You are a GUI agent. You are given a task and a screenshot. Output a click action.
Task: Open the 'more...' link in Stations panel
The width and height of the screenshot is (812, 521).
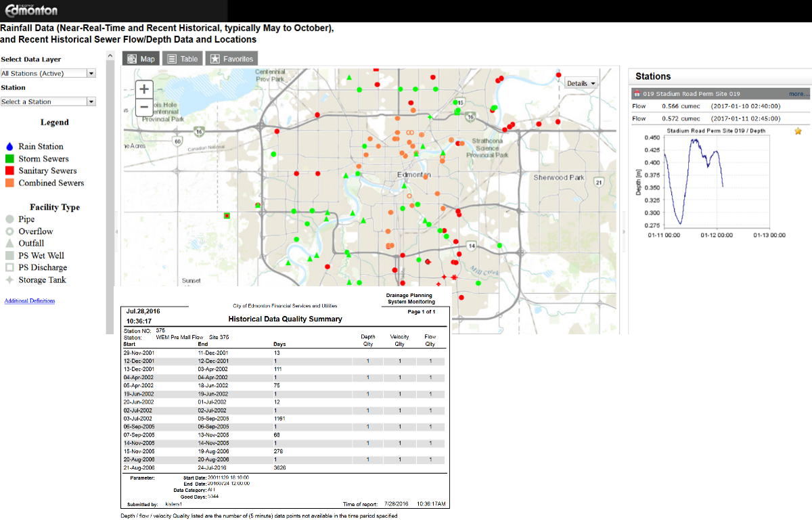pyautogui.click(x=798, y=94)
